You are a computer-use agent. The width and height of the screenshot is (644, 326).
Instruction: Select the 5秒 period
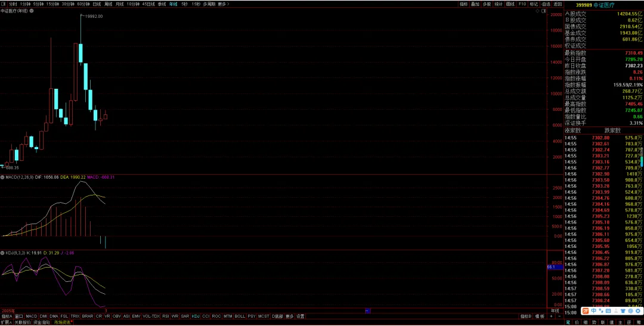[184, 4]
